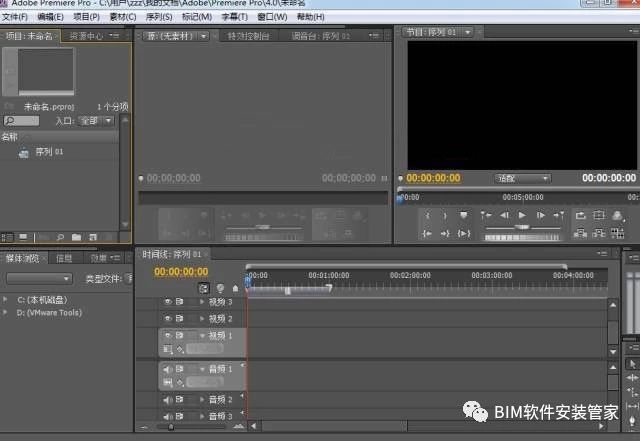Step back one frame in Program monitor

click(504, 215)
